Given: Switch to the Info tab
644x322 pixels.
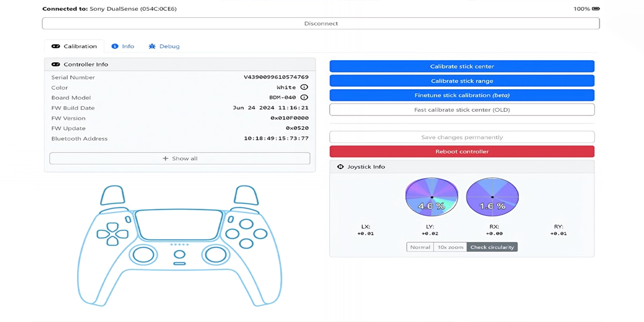Looking at the screenshot, I should pos(122,46).
